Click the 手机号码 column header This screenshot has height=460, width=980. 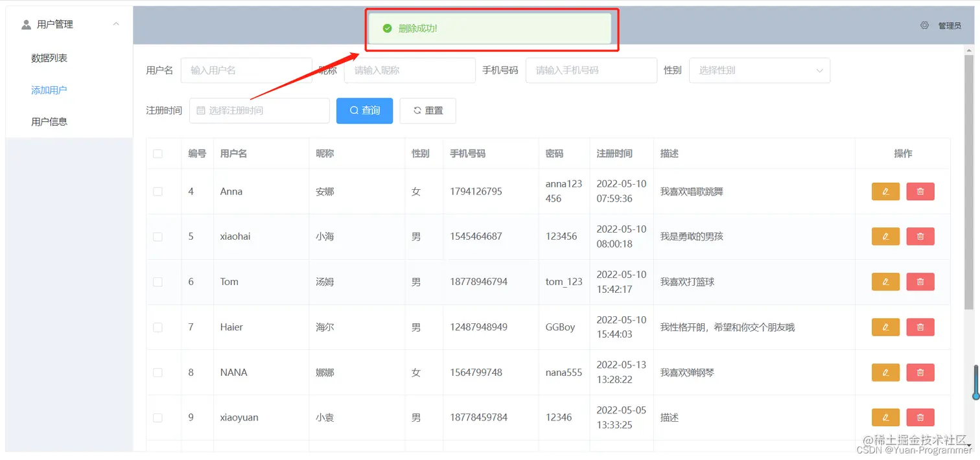point(468,154)
